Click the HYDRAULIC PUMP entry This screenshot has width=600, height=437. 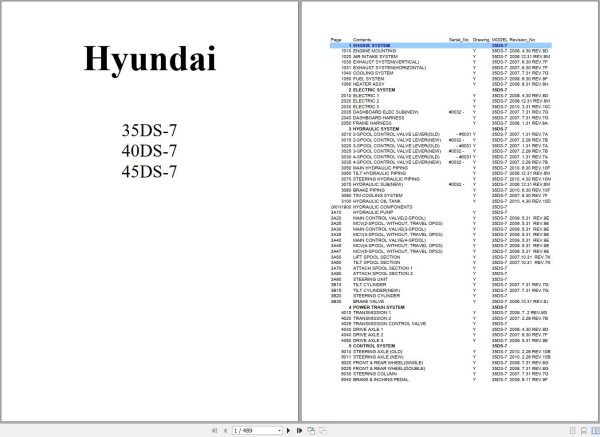[x=373, y=212]
